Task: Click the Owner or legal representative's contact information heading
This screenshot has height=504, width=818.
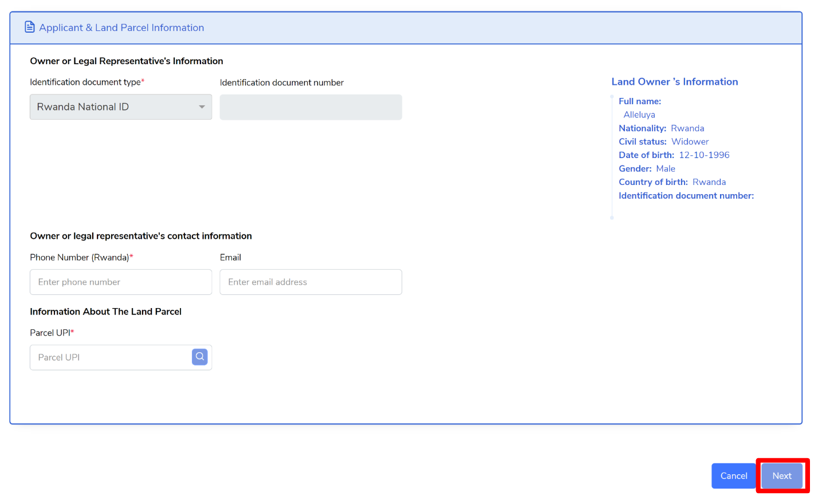Action: point(141,236)
